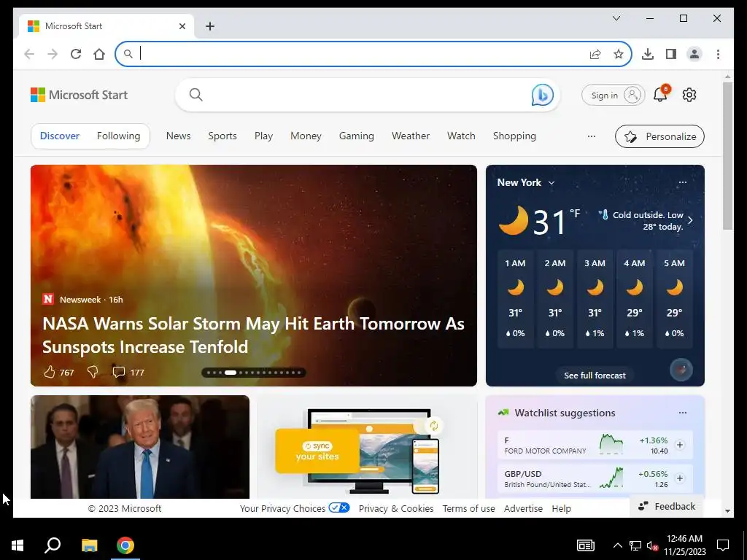
Task: Open the Money section
Action: click(x=306, y=136)
